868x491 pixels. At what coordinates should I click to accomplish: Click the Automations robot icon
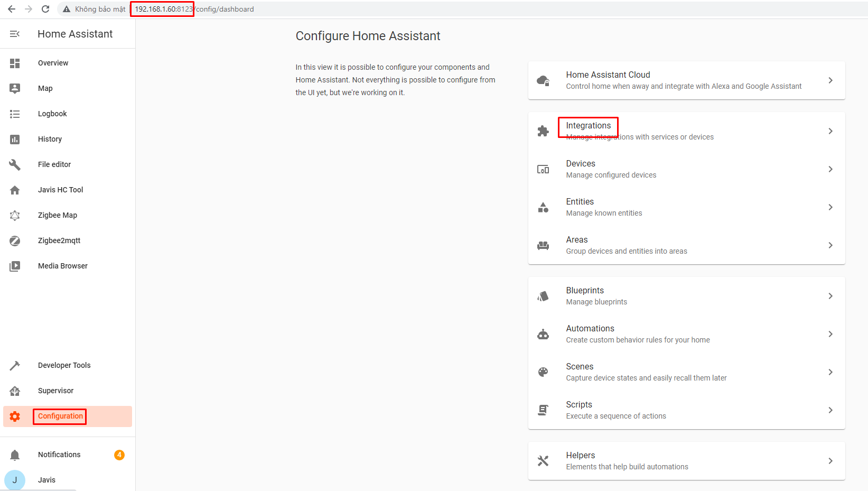(x=543, y=334)
